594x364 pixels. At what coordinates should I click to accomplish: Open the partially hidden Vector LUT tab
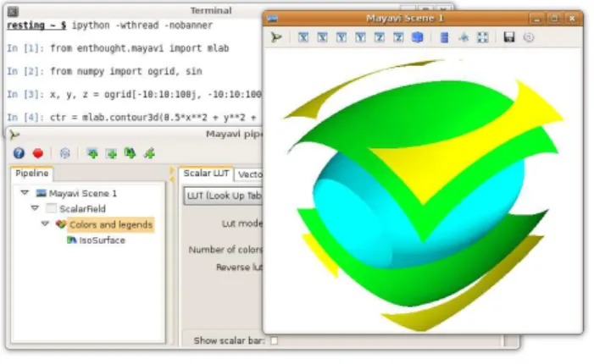click(x=249, y=174)
